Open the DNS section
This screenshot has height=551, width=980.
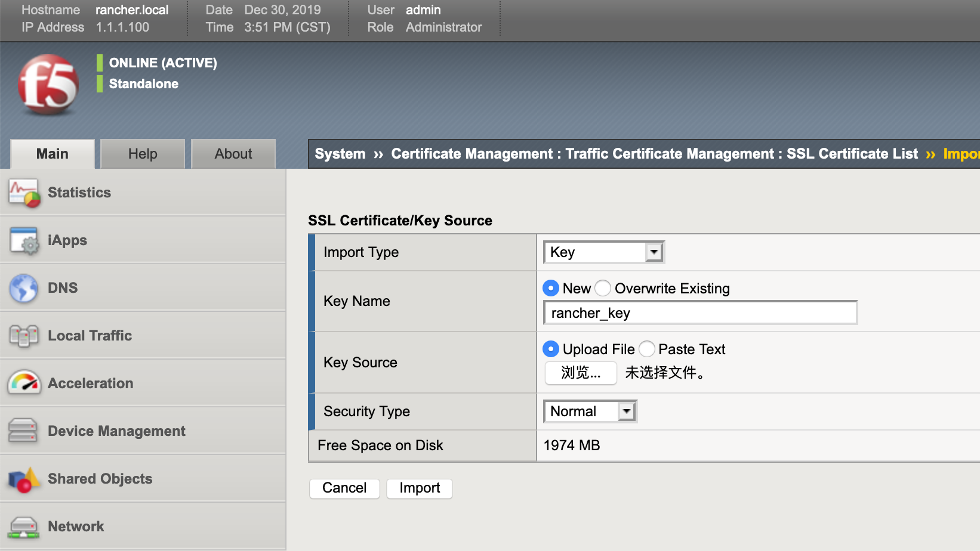click(143, 288)
